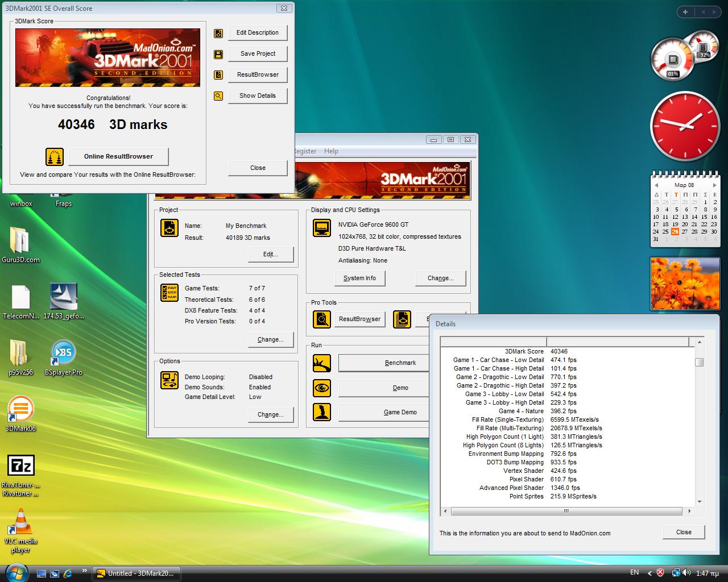The image size is (728, 582).
Task: Open the Guru3D.com folder
Action: [20, 246]
